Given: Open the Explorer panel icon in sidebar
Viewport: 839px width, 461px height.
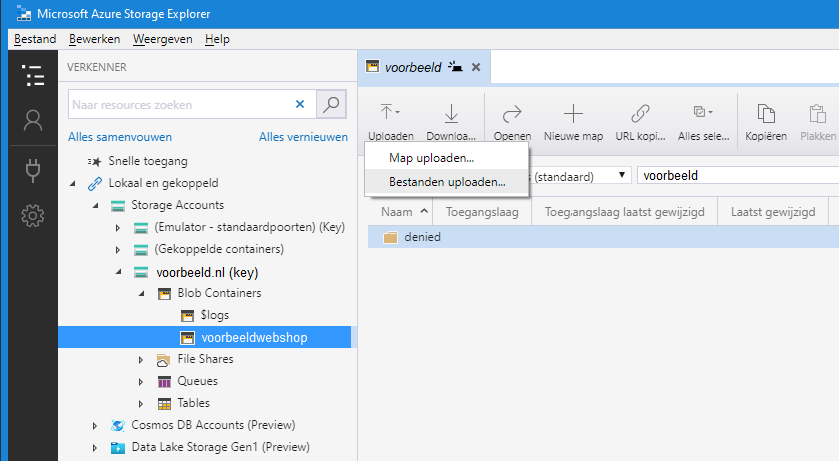Looking at the screenshot, I should click(x=33, y=75).
